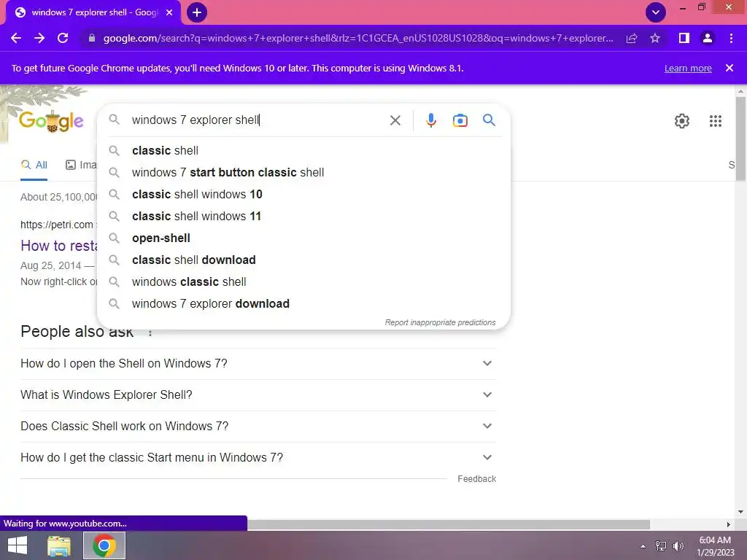Click the Chrome taskbar icon

pyautogui.click(x=104, y=545)
